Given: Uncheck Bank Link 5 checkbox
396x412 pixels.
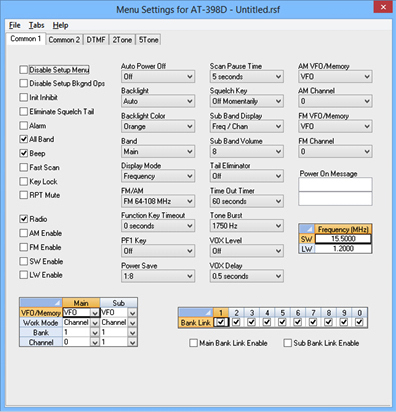Looking at the screenshot, I should (x=282, y=322).
